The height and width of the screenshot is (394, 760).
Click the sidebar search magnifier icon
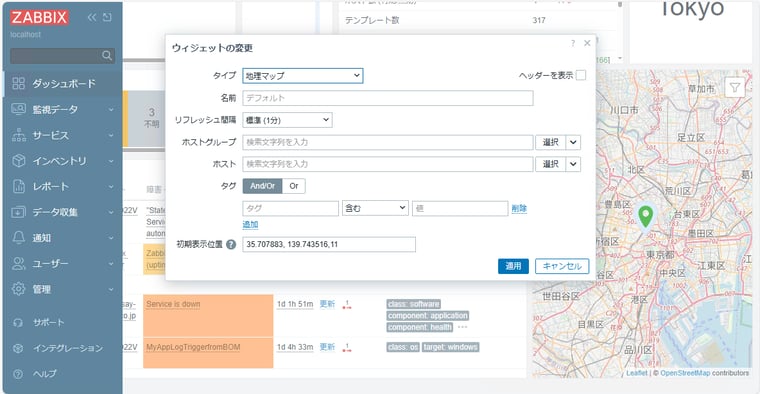coord(107,56)
